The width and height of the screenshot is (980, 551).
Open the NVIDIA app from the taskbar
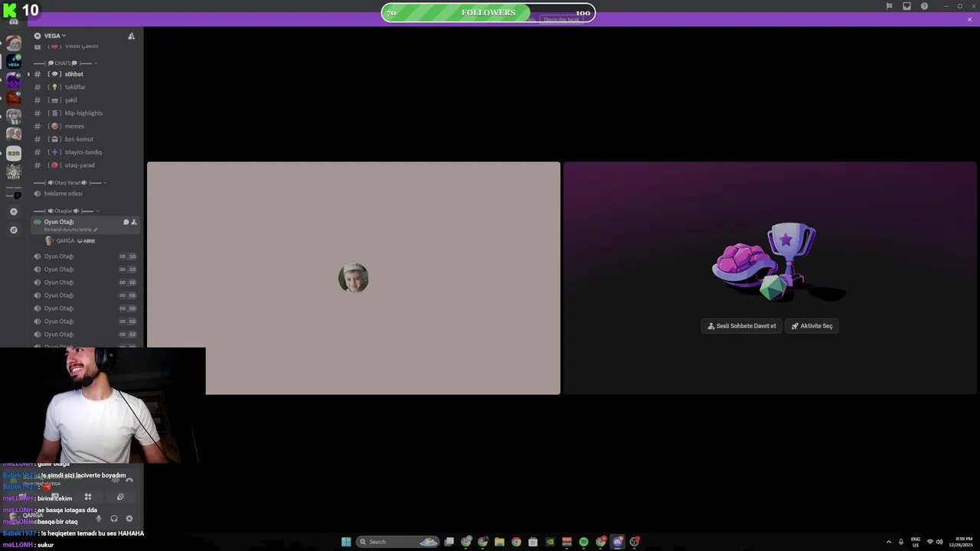click(x=550, y=542)
